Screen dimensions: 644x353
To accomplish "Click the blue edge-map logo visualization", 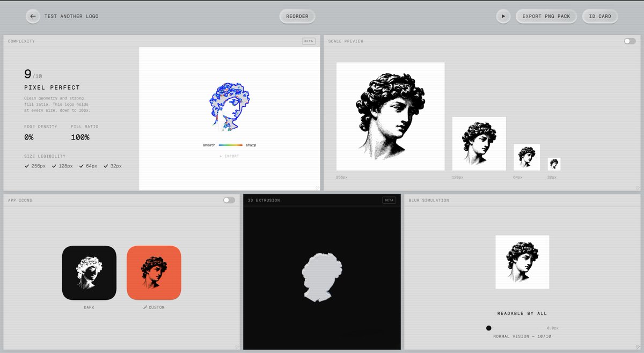I will (229, 106).
